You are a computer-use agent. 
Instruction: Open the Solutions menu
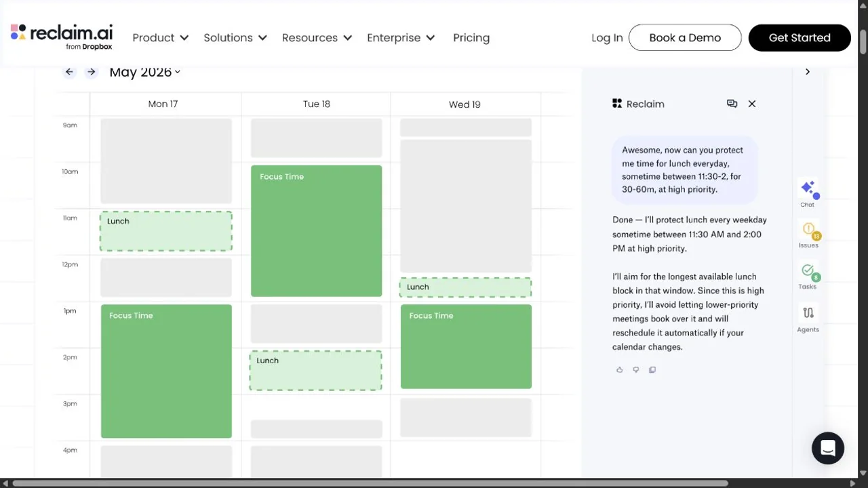[x=235, y=38]
